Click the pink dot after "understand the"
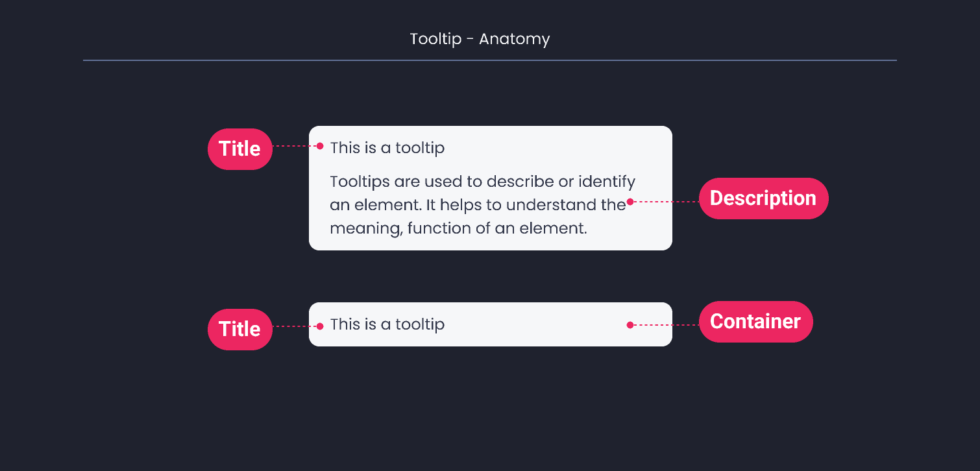 point(630,202)
